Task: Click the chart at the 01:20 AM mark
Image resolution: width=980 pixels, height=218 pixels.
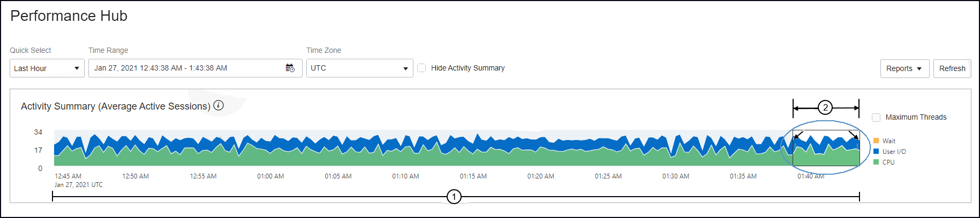Action: 540,152
